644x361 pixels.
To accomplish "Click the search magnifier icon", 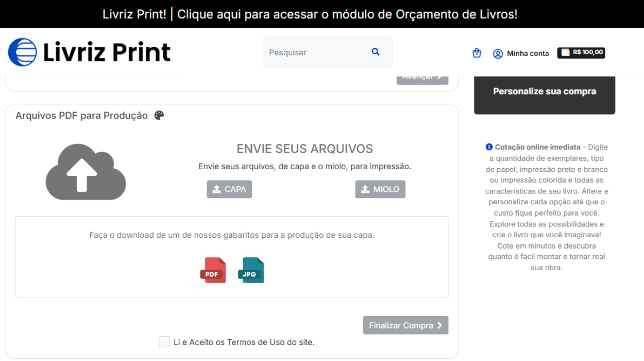I will (x=375, y=52).
